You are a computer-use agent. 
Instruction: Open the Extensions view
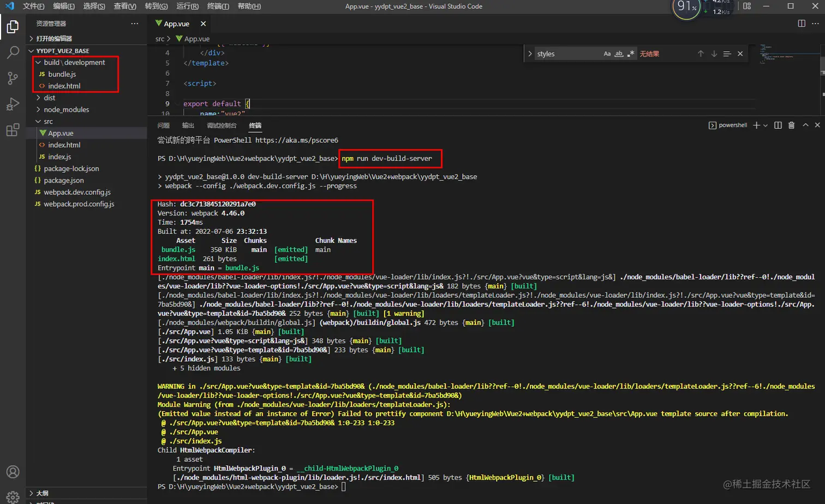click(x=13, y=130)
